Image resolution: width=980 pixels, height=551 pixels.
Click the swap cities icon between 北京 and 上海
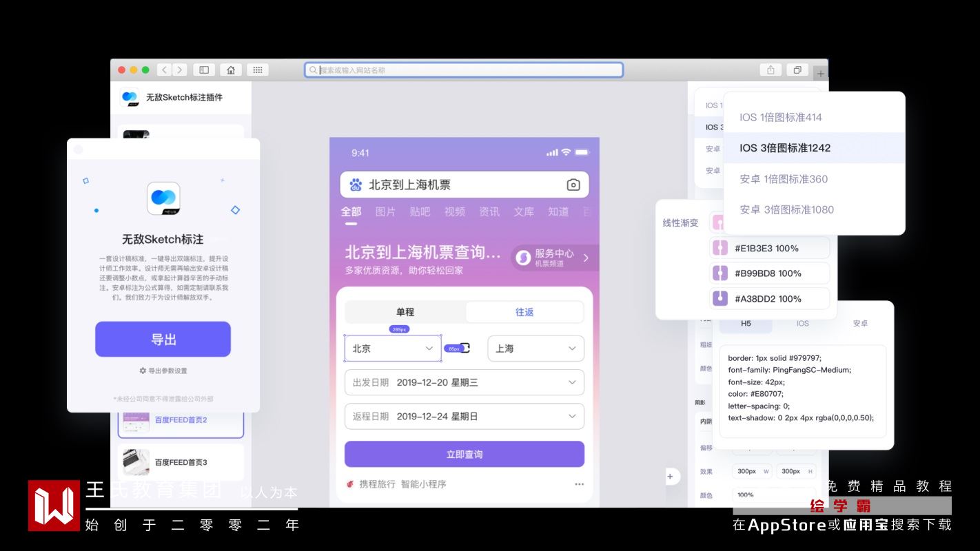tap(465, 348)
